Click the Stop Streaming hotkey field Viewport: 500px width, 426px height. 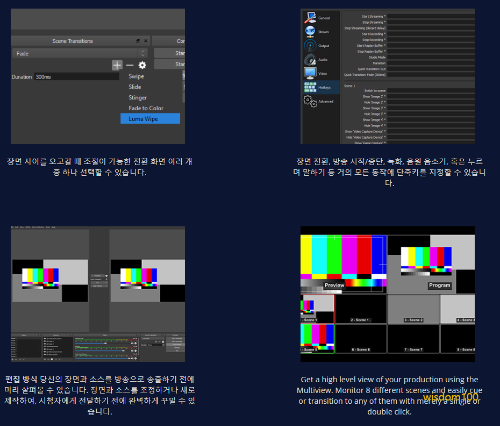[431, 22]
